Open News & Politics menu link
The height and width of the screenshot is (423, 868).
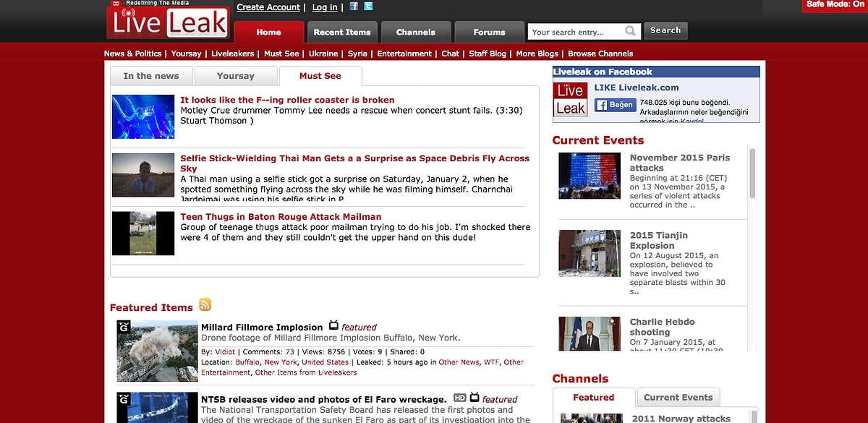tap(133, 54)
